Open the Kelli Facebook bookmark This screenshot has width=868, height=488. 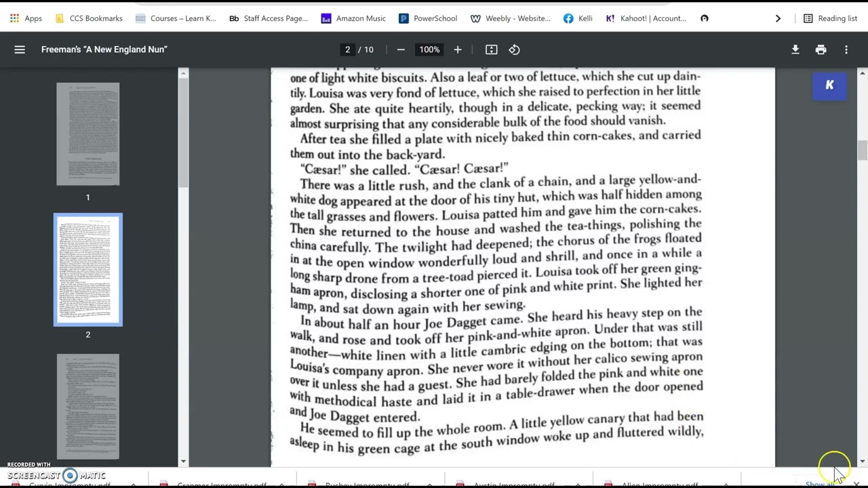[x=578, y=18]
